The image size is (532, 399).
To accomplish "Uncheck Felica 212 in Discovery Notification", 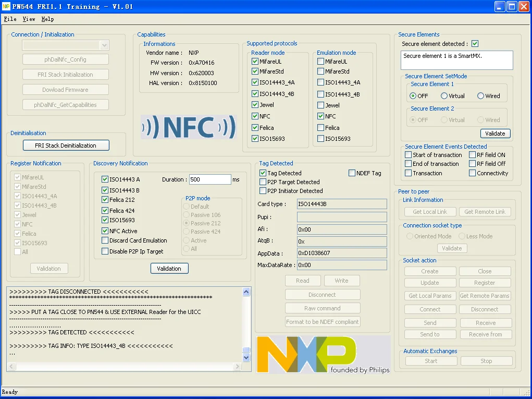I will 105,200.
